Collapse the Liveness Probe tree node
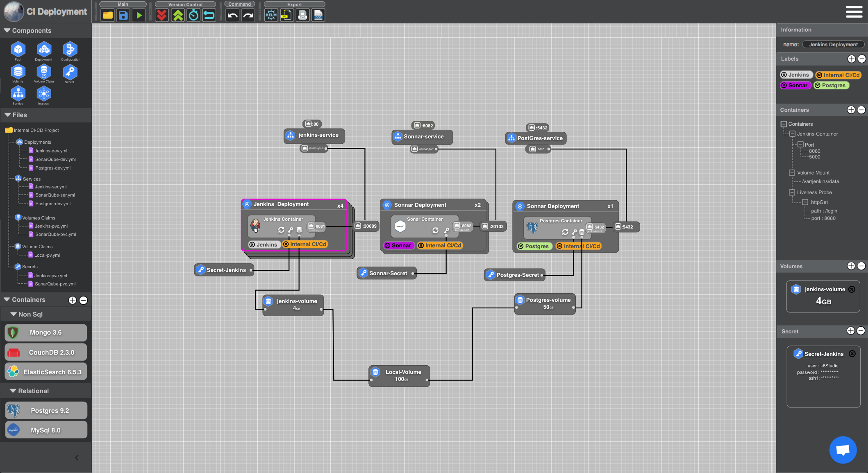Screen dimensions: 868x473 coord(792,192)
